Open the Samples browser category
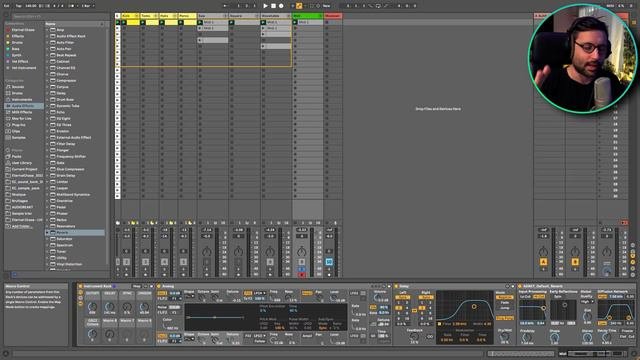Screen dimensions: 640x360 point(18,138)
